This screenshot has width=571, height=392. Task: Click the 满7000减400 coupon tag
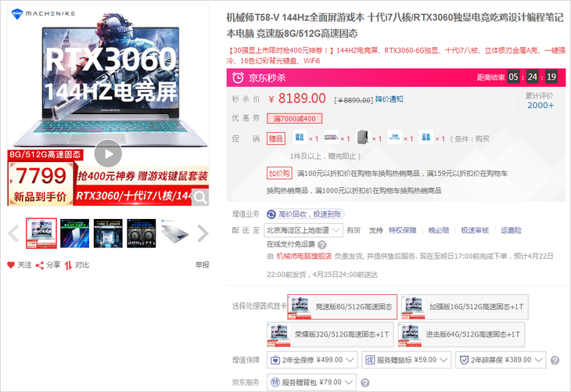click(294, 119)
